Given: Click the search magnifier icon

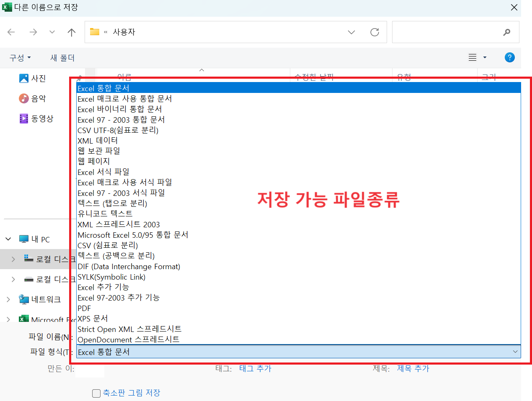Looking at the screenshot, I should tap(507, 32).
